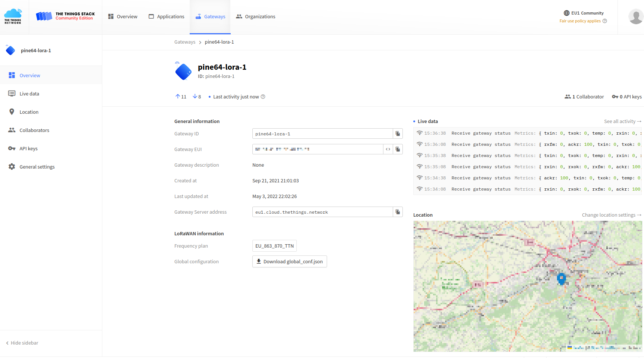Viewport: 644px width, 358px height.
Task: Open the Overview top navigation tab
Action: pyautogui.click(x=123, y=16)
